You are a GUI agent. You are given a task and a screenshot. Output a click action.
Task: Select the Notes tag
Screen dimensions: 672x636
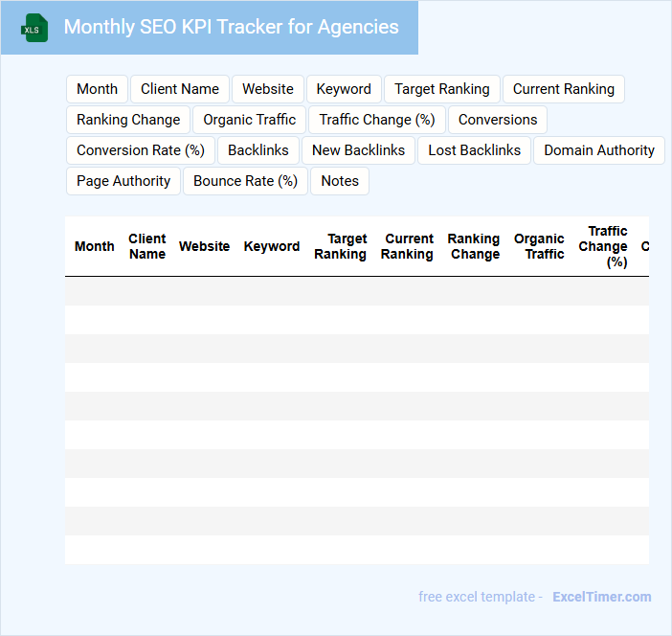(x=340, y=181)
